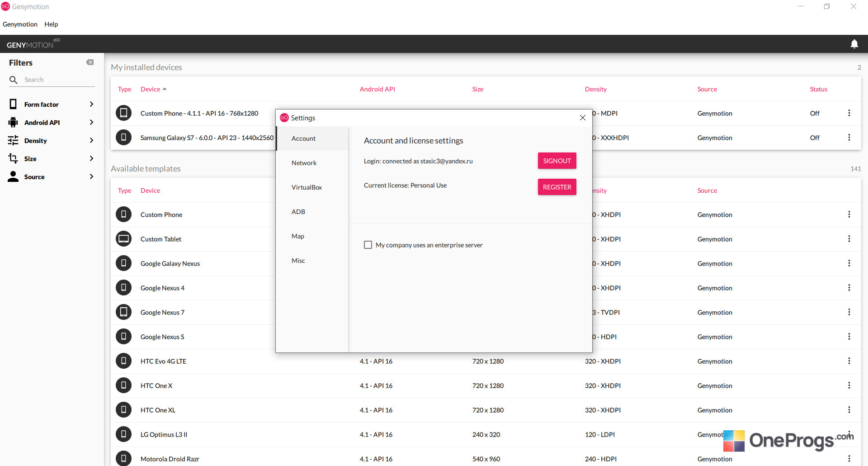This screenshot has height=466, width=868.
Task: Open more options for Custom Phone 4.1.1 device
Action: point(849,113)
